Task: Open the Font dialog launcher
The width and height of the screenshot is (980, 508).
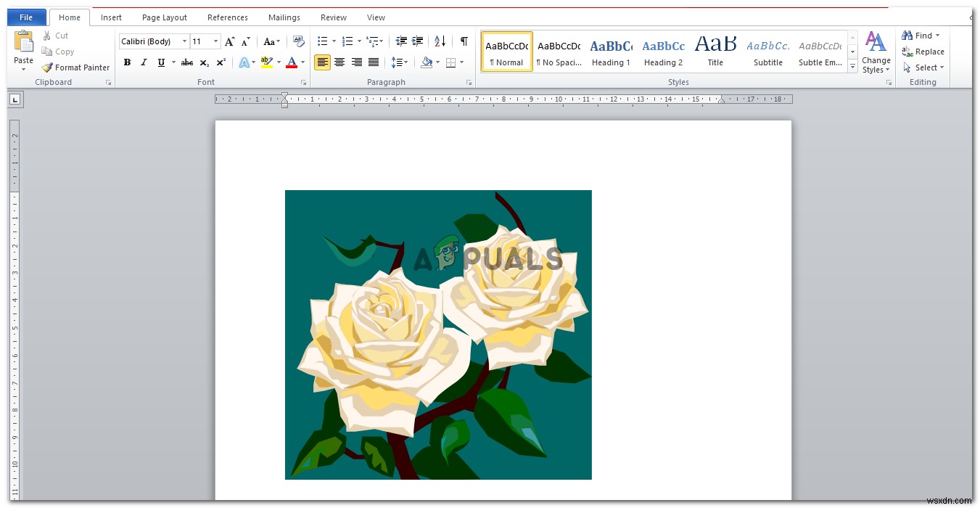Action: (305, 83)
